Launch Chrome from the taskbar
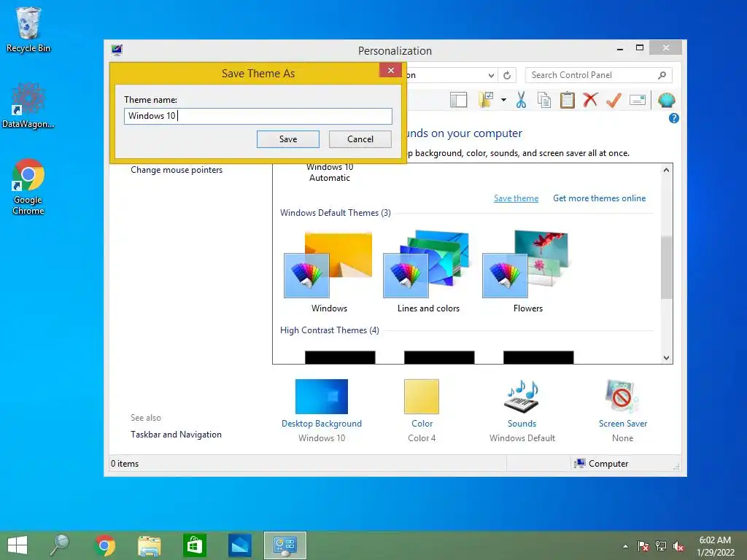Viewport: 747px width, 560px height. click(x=105, y=545)
